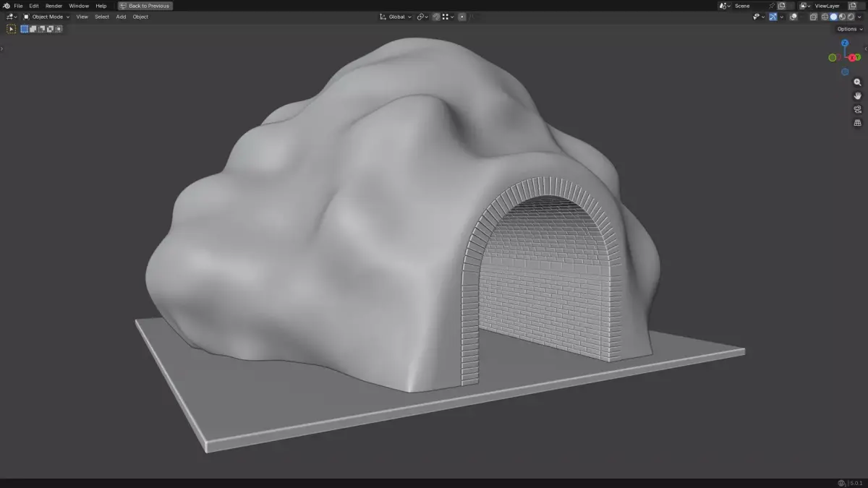Choose the Intersect selection mode icon

coord(59,29)
